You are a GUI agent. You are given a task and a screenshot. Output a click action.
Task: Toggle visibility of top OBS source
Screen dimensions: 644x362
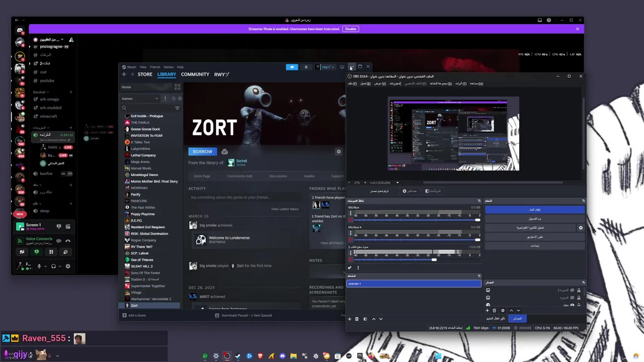(x=573, y=290)
